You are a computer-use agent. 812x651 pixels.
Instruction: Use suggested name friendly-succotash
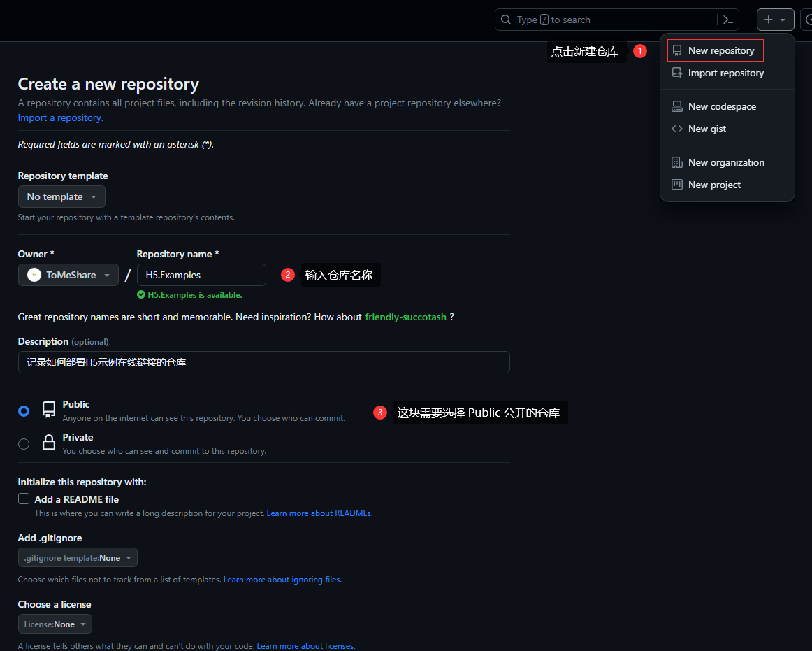tap(405, 317)
